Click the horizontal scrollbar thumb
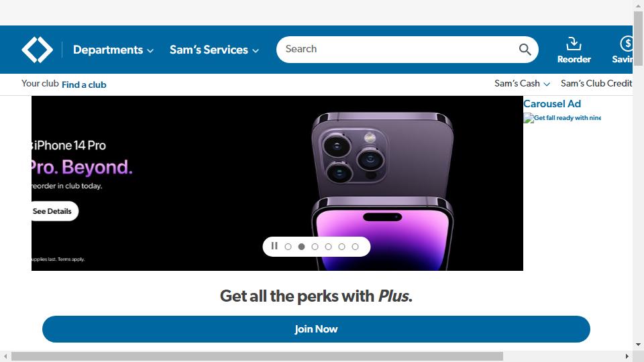Image resolution: width=644 pixels, height=362 pixels. (x=257, y=356)
